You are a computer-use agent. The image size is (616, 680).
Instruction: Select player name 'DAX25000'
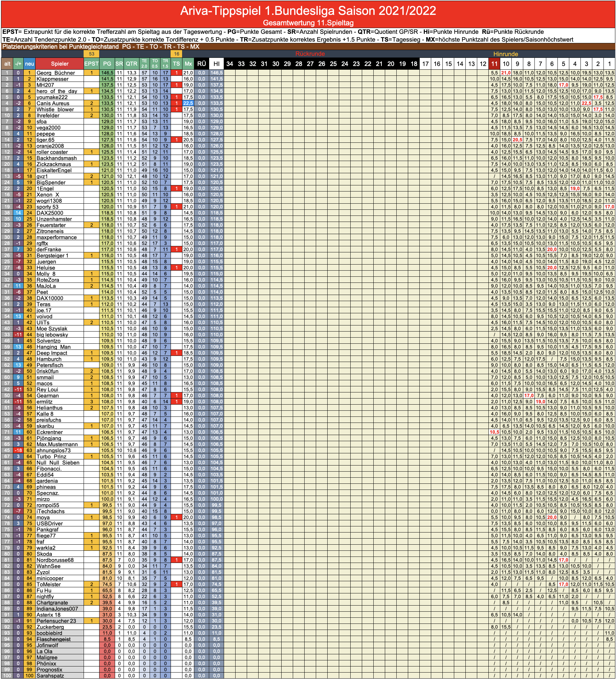click(50, 213)
